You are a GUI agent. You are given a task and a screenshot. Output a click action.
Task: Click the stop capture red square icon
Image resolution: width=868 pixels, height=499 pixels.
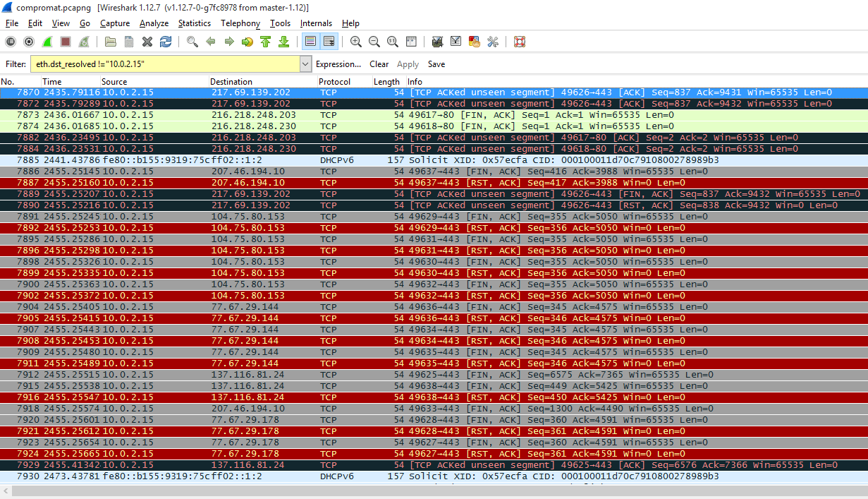pos(66,42)
